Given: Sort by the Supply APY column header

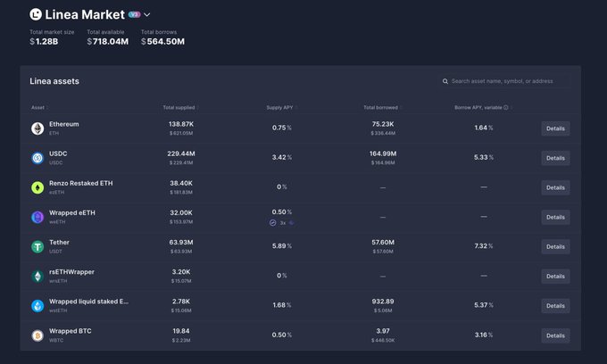Looking at the screenshot, I should (280, 108).
